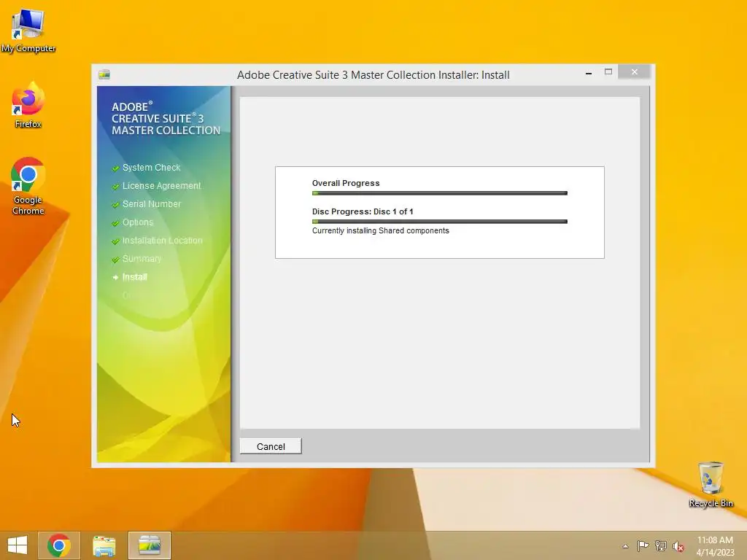The height and width of the screenshot is (560, 747).
Task: Close the Adobe installer window
Action: point(634,72)
